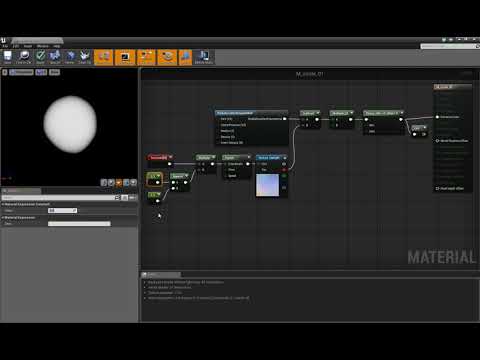Screen dimensions: 480x360
Task: Switch to the Details panel tab
Action: pyautogui.click(x=21, y=191)
